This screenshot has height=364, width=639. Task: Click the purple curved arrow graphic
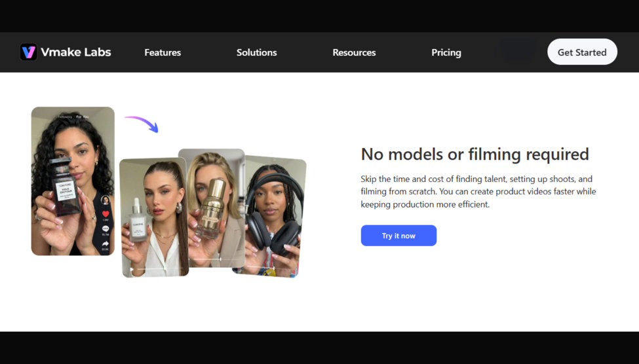point(142,124)
